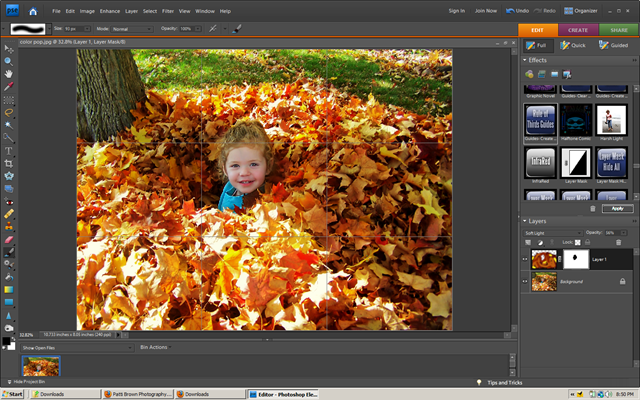The width and height of the screenshot is (640, 400).
Task: Switch to the SHARE tab
Action: click(x=619, y=30)
